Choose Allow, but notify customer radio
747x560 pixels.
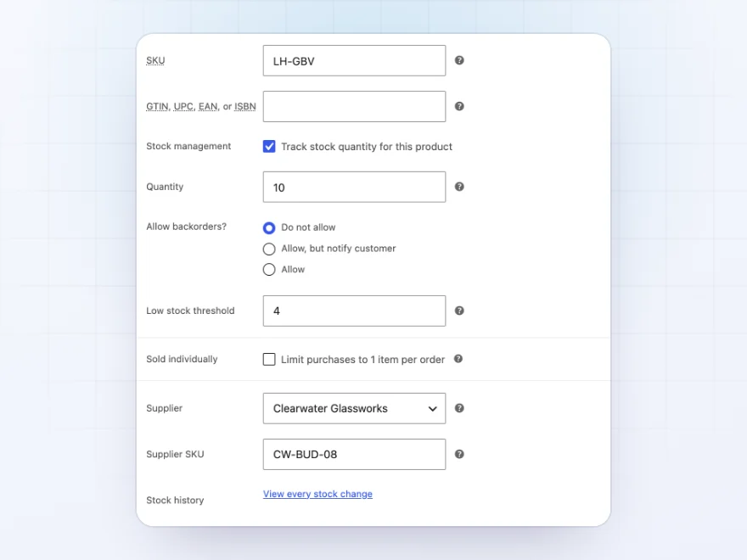[269, 249]
